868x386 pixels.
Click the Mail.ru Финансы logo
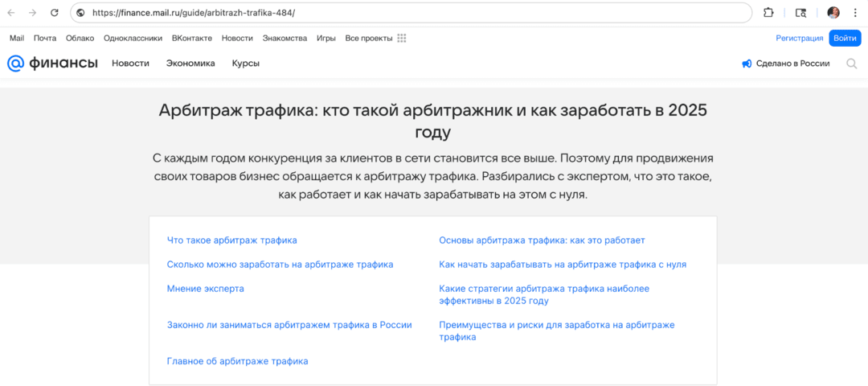coord(52,64)
